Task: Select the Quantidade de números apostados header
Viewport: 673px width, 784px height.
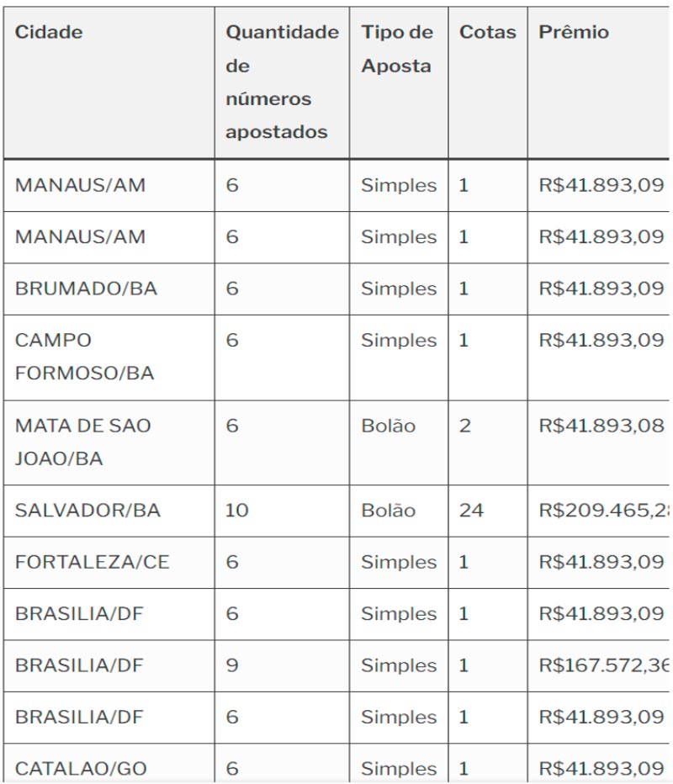Action: click(x=282, y=82)
